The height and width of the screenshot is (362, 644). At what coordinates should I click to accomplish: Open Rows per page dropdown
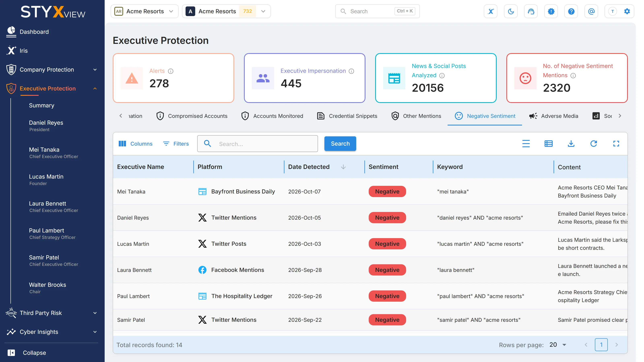[558, 345]
